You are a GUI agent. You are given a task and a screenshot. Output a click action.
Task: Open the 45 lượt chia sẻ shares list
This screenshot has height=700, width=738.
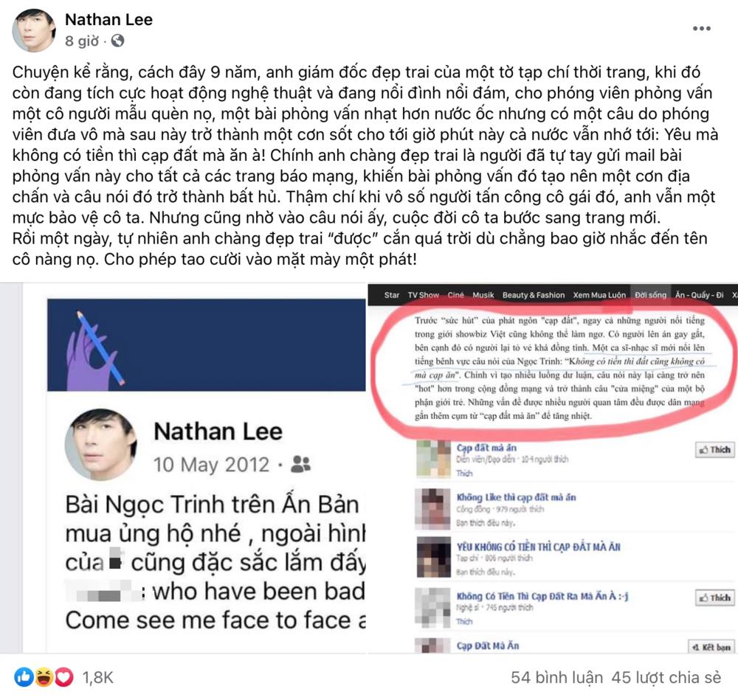pyautogui.click(x=666, y=677)
